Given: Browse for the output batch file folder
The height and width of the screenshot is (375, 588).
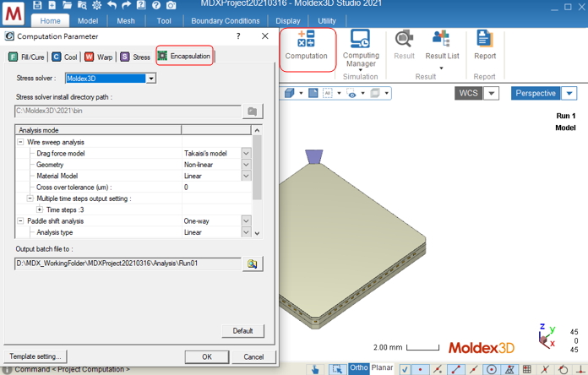Looking at the screenshot, I should click(252, 264).
